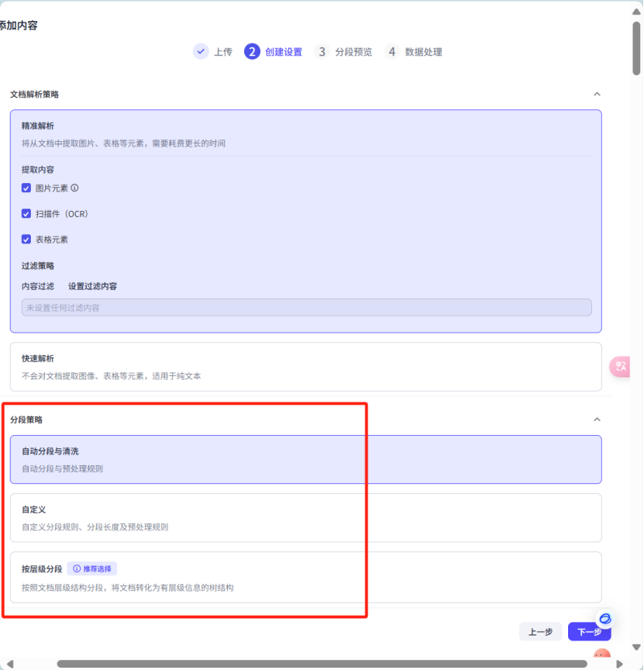Viewport: 644px width, 670px height.
Task: Click the 分段策略 section title
Action: [26, 420]
